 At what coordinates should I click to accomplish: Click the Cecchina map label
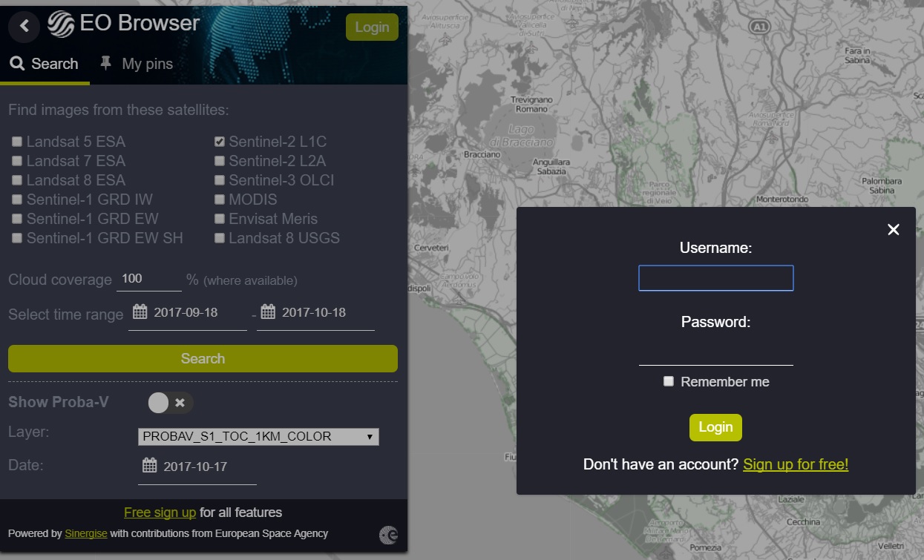tap(803, 521)
